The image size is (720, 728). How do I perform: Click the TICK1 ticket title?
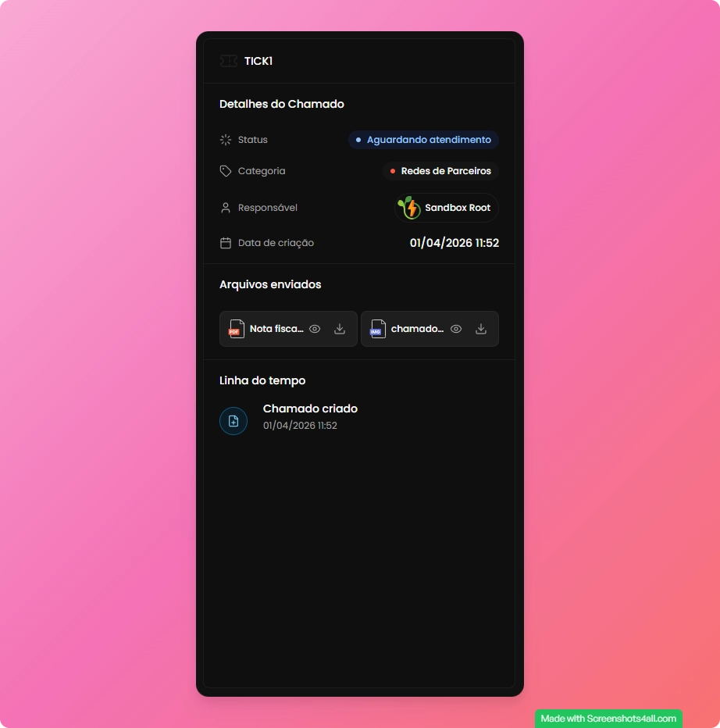tap(258, 61)
